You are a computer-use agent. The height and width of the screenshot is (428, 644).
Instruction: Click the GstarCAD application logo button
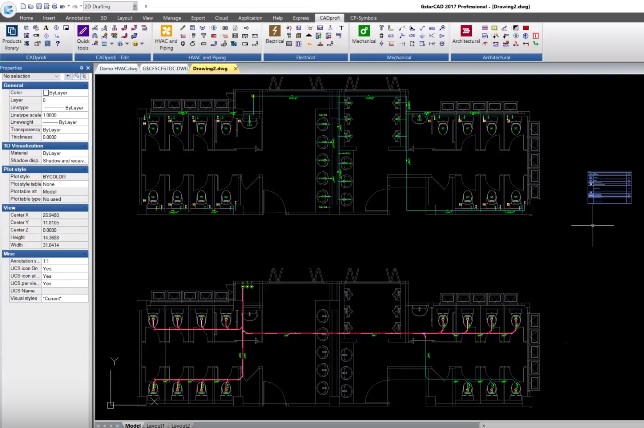point(8,9)
